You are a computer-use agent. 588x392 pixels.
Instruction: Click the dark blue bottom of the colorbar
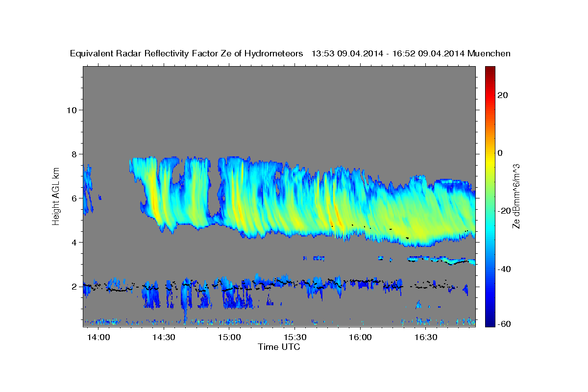pos(490,322)
